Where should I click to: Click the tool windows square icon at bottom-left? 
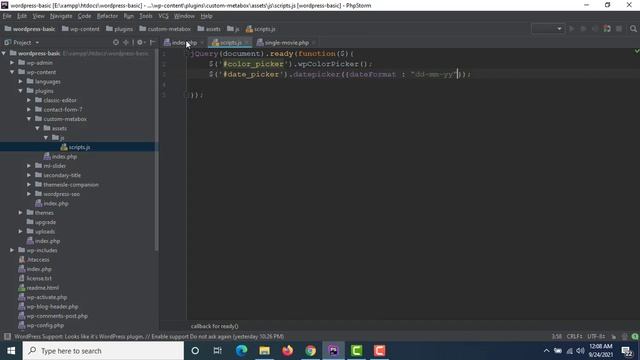(x=7, y=337)
